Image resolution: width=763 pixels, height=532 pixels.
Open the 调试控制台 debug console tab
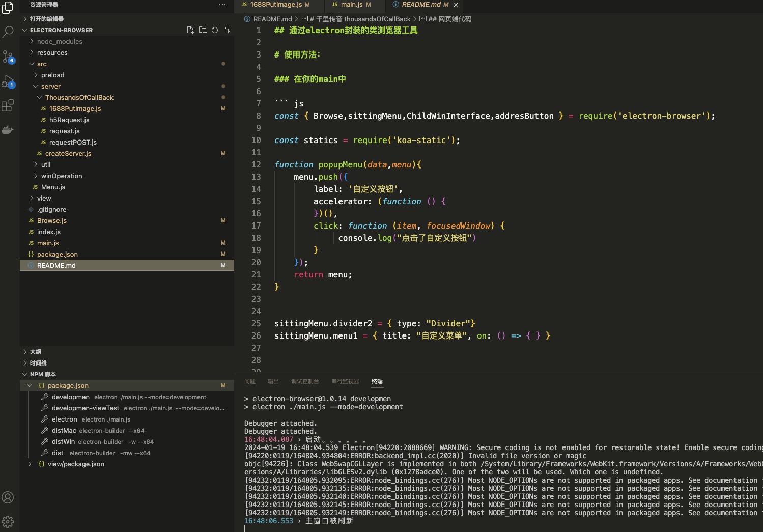point(305,381)
